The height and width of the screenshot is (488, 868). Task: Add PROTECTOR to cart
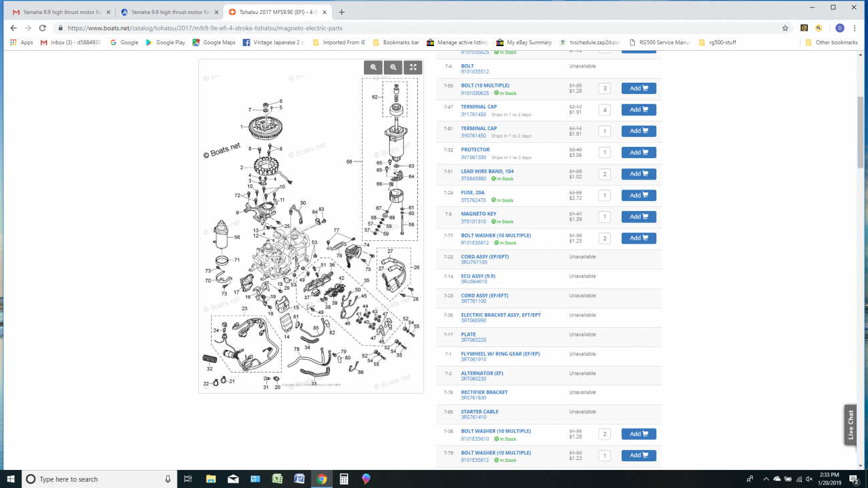pos(639,152)
